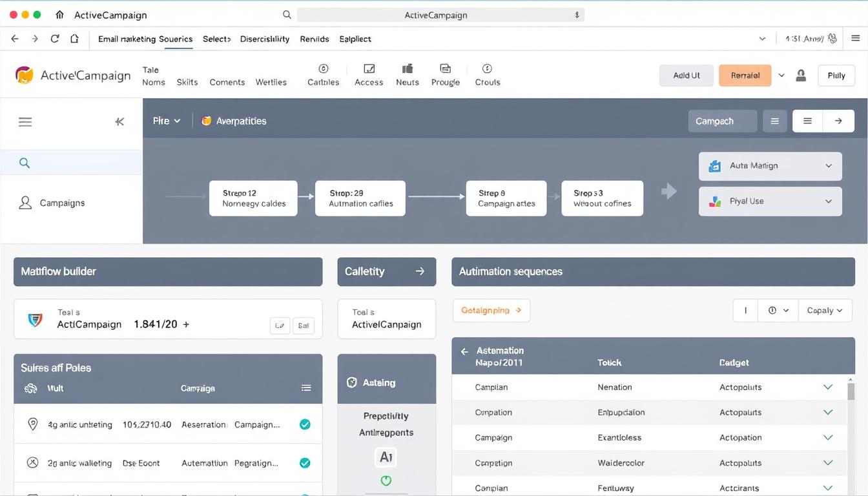Open the Neuts briefcase icon

(407, 67)
